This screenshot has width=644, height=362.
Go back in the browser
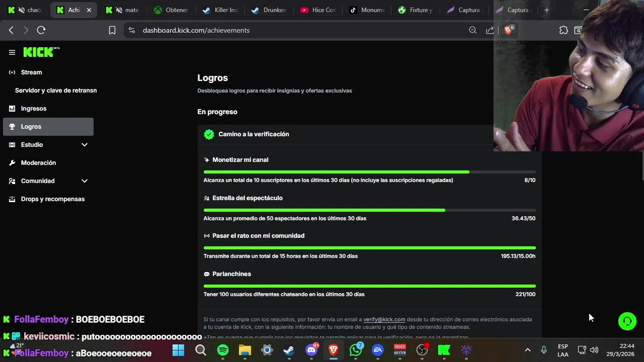tap(11, 30)
